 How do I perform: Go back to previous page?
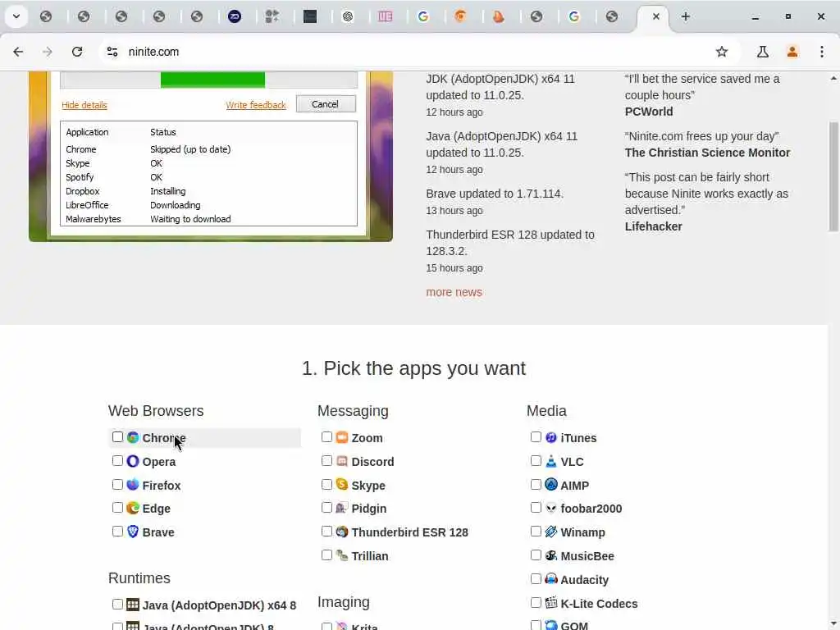pyautogui.click(x=18, y=52)
